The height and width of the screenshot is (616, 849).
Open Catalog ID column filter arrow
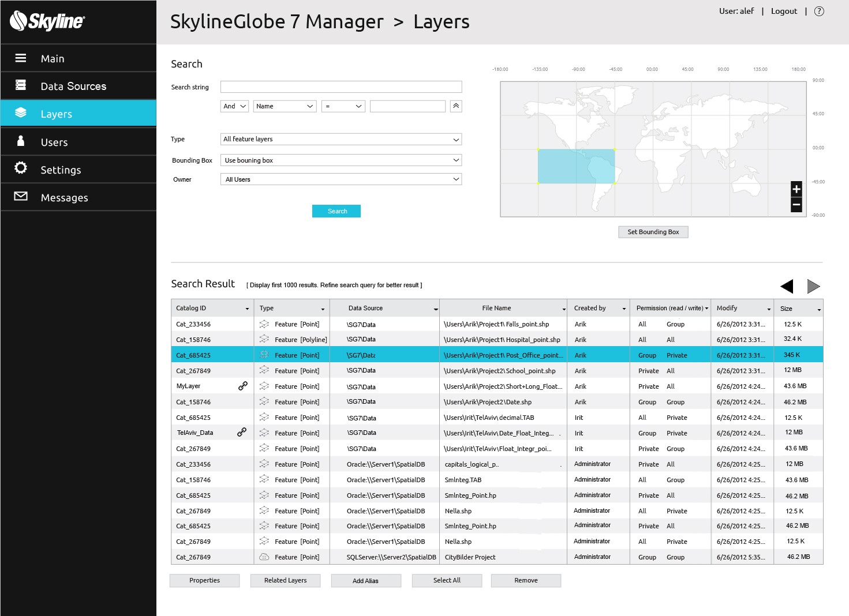pyautogui.click(x=247, y=309)
